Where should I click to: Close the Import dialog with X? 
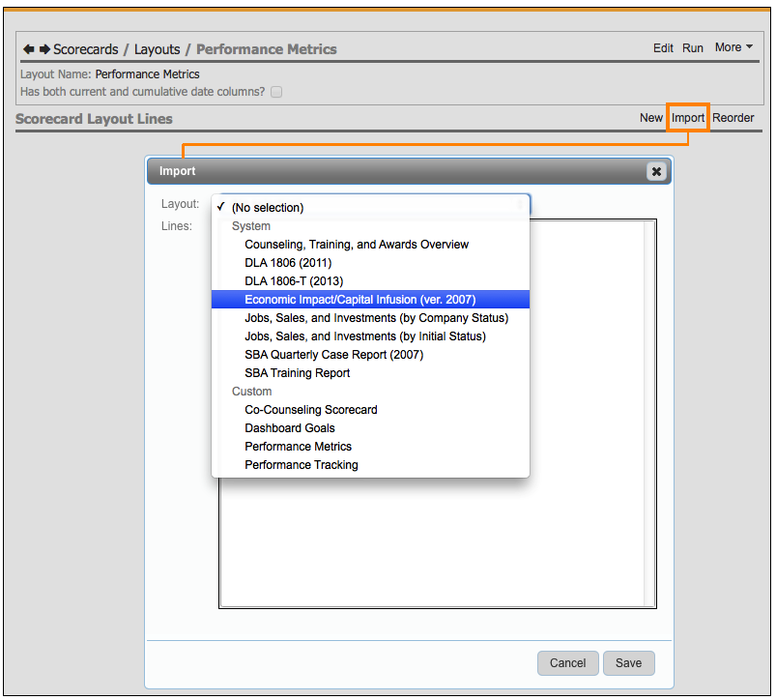pos(656,171)
